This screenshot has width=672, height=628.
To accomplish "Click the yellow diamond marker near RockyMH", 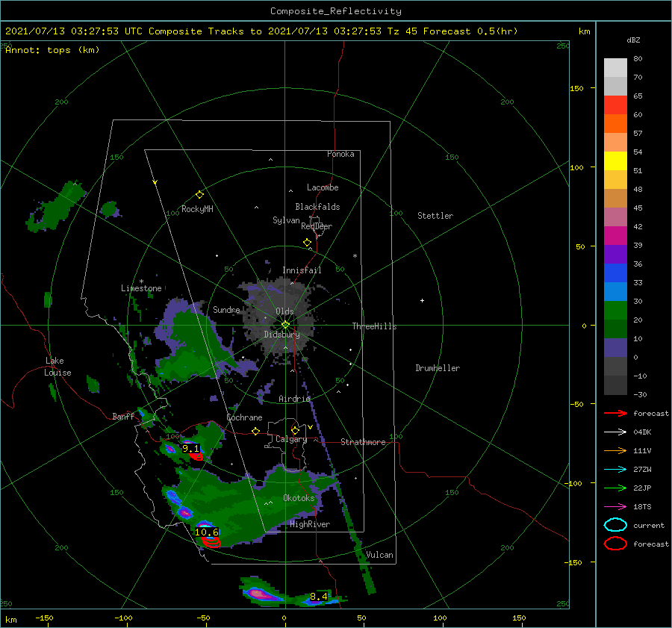I will coord(199,195).
